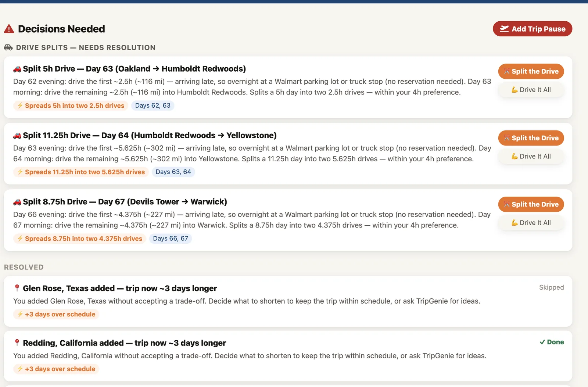Click the Skipped status on Glen Rose card
This screenshot has height=387, width=588.
coord(551,287)
